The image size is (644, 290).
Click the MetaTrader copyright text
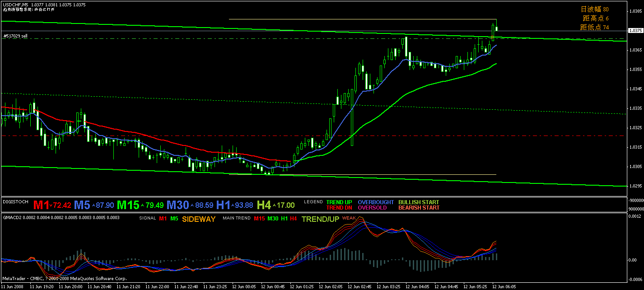coord(65,279)
